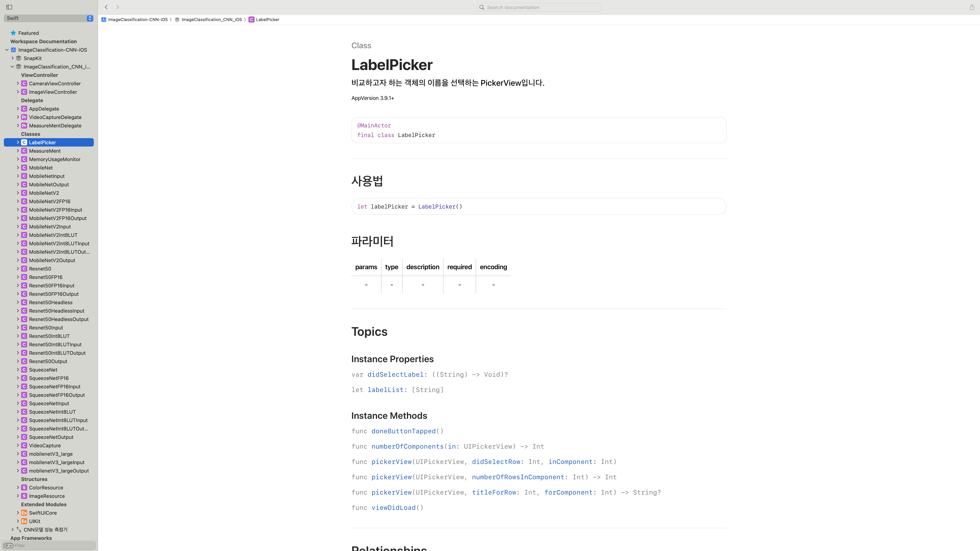Click the sidebar Filter field
The width and height of the screenshot is (980, 551).
click(49, 545)
